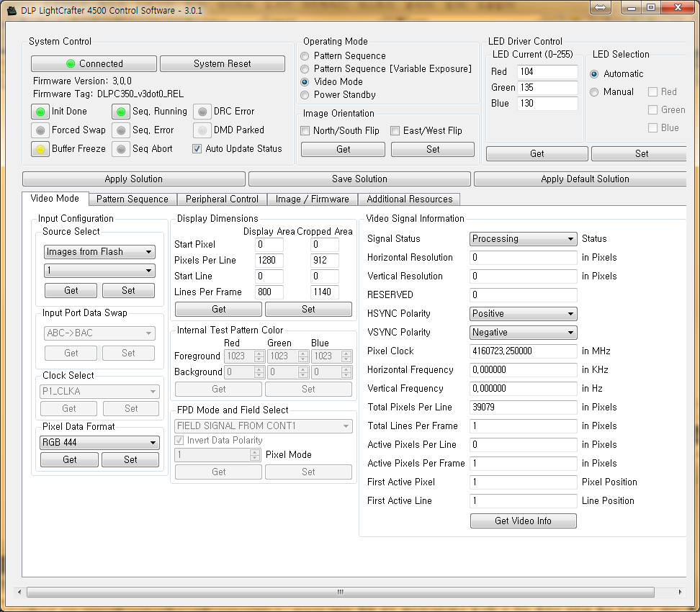
Task: Click Apply Solution button
Action: (x=133, y=179)
